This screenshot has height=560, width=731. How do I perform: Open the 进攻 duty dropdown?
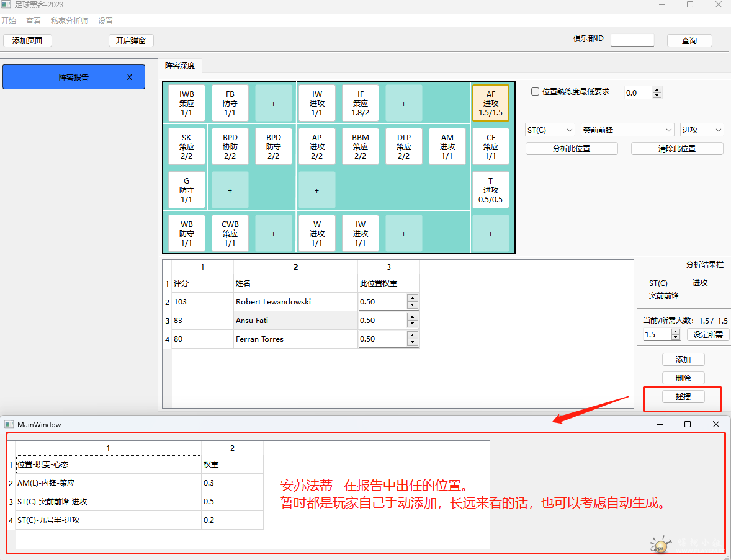pos(701,130)
